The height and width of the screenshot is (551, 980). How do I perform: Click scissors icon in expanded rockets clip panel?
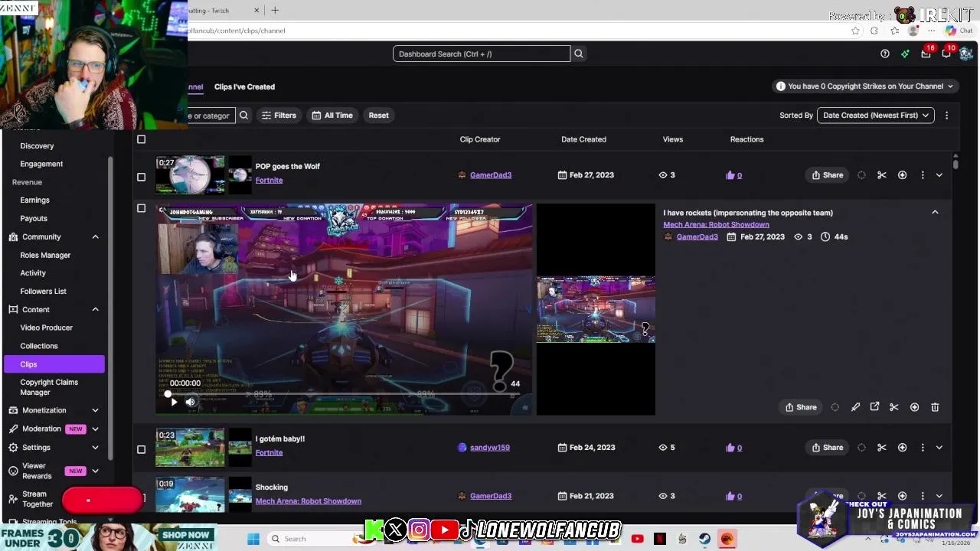coord(893,407)
